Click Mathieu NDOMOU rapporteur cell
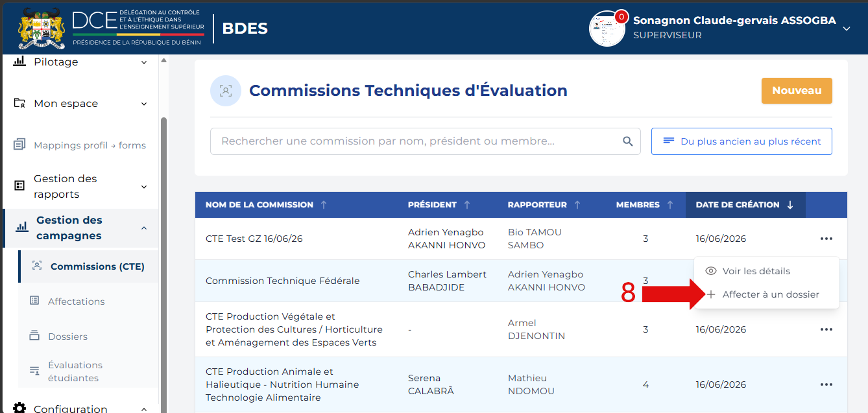The image size is (868, 413). [x=532, y=384]
